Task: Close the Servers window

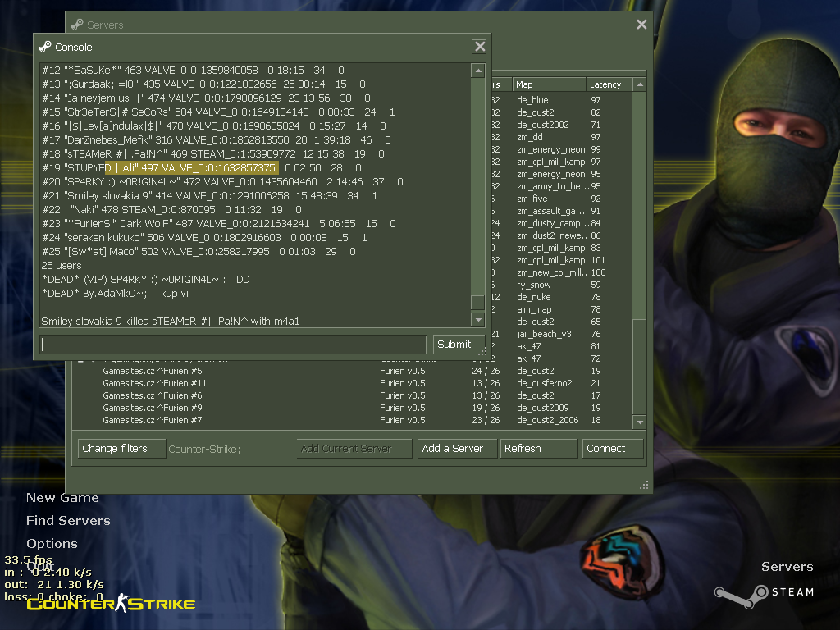Action: click(641, 25)
